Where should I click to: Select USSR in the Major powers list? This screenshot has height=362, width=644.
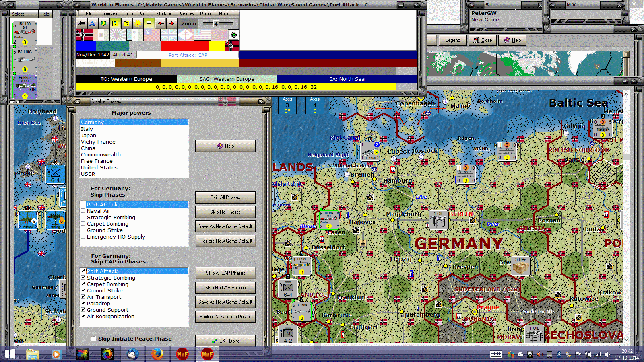pyautogui.click(x=134, y=174)
